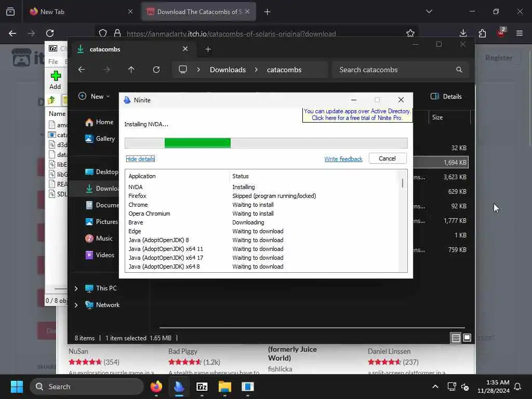Click the Application column header

pyautogui.click(x=178, y=176)
